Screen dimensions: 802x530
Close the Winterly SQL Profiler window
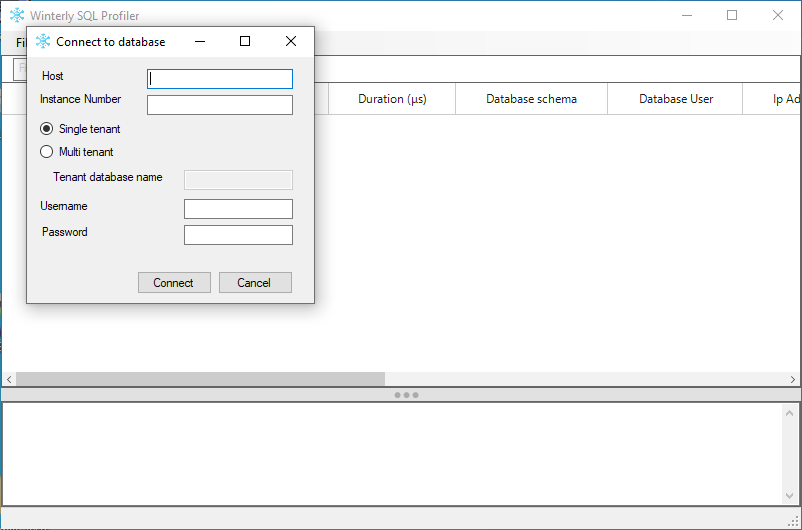point(778,15)
